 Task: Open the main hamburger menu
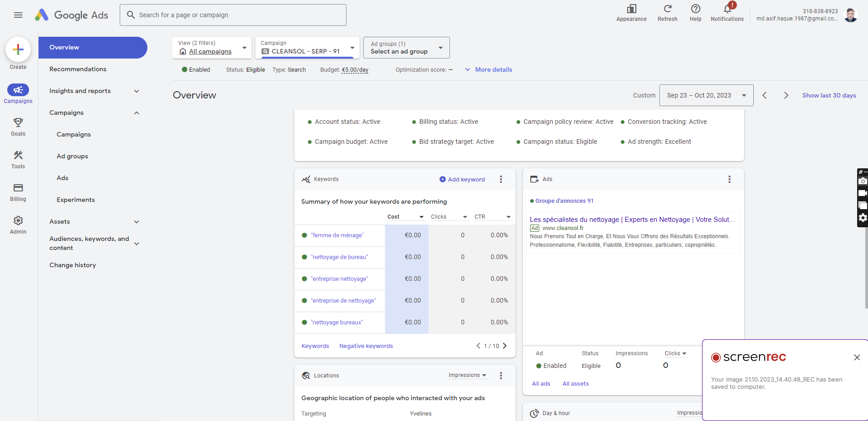click(18, 15)
